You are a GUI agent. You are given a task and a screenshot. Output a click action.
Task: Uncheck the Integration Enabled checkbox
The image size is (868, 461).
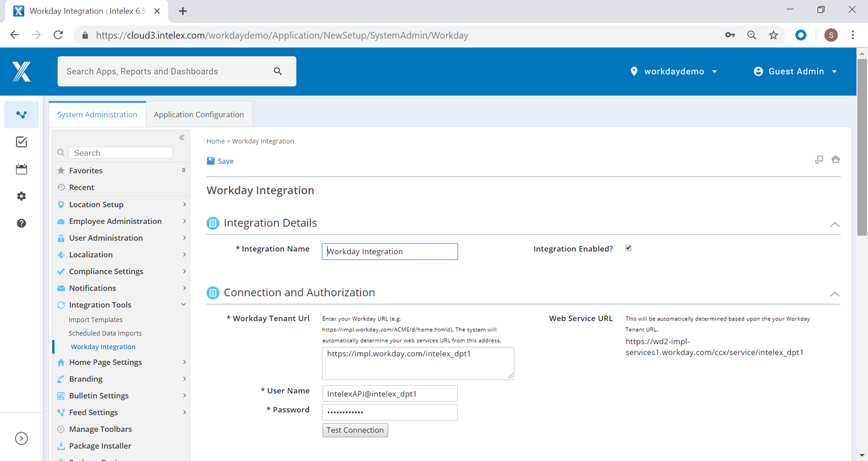(628, 248)
